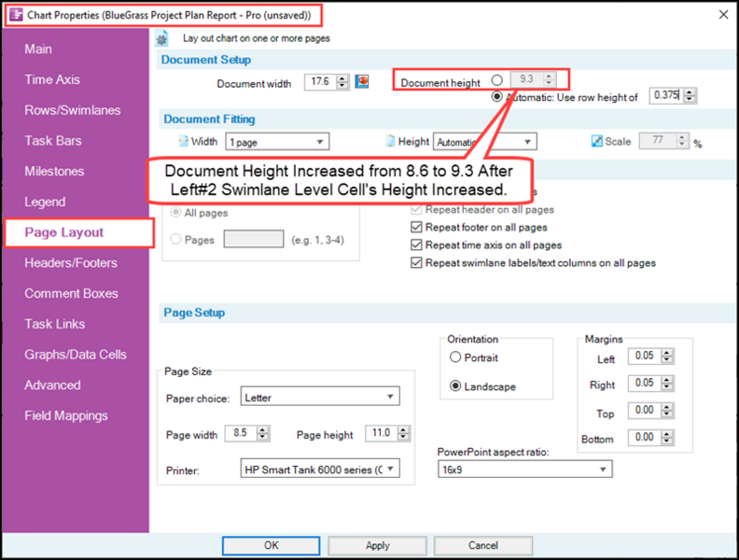Click the Bottom margin 0.00 field
The height and width of the screenshot is (560, 739).
[644, 438]
